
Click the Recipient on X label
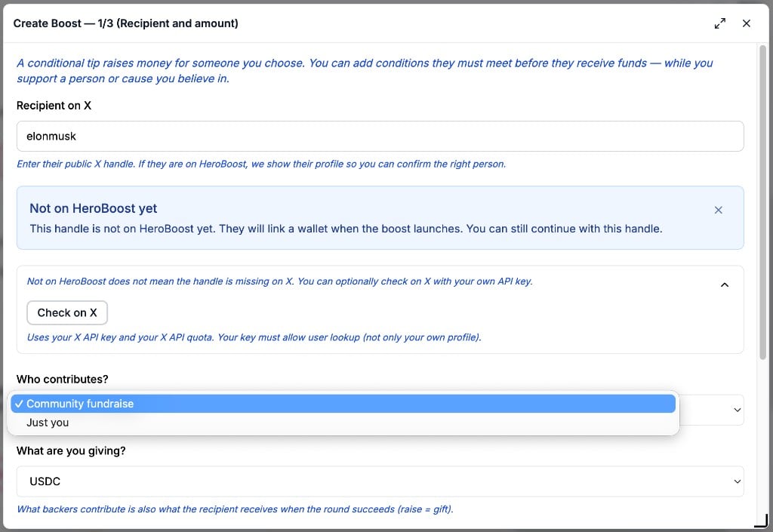tap(54, 106)
